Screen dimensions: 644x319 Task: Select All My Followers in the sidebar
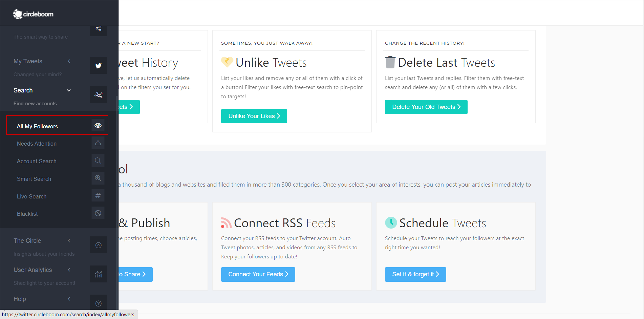(37, 126)
